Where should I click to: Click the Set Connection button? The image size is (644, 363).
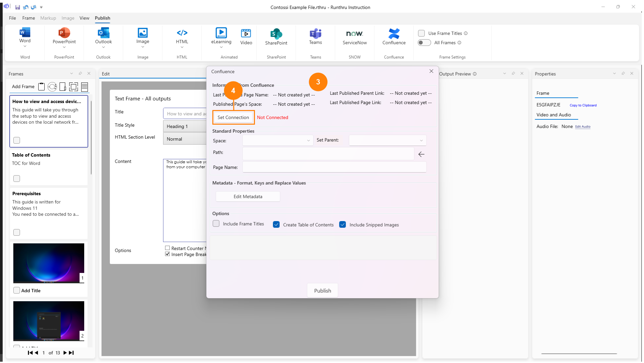233,117
